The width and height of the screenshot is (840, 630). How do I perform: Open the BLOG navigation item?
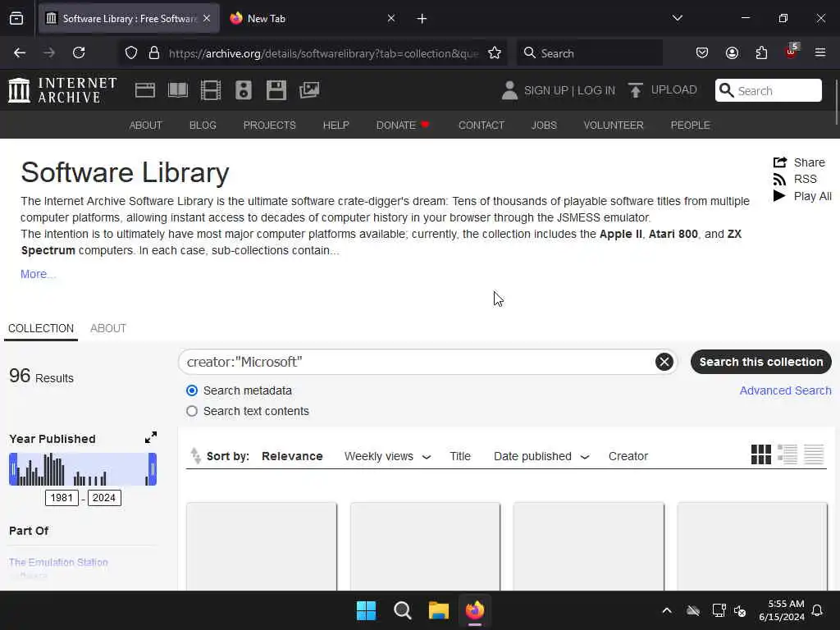tap(203, 125)
